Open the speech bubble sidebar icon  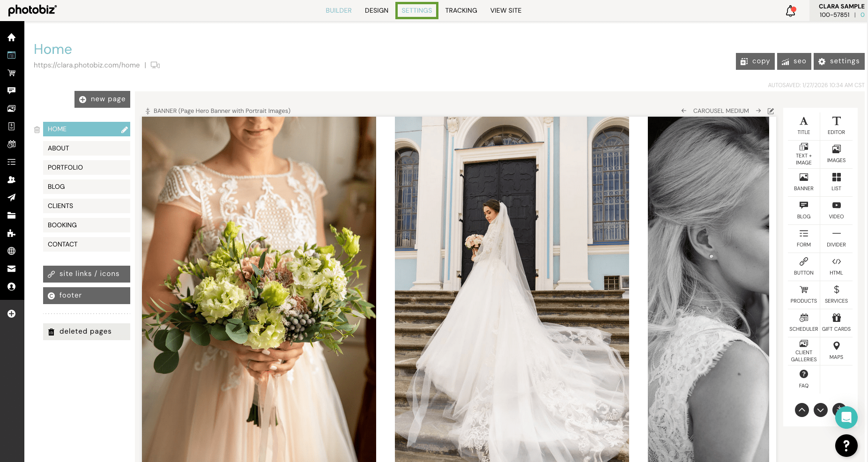(12, 90)
